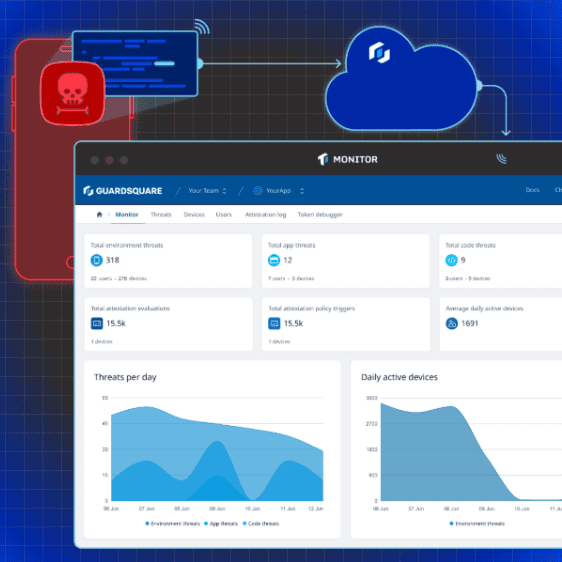This screenshot has width=562, height=562.
Task: Click the 12 Jun label on Threats per day
Action: [316, 509]
